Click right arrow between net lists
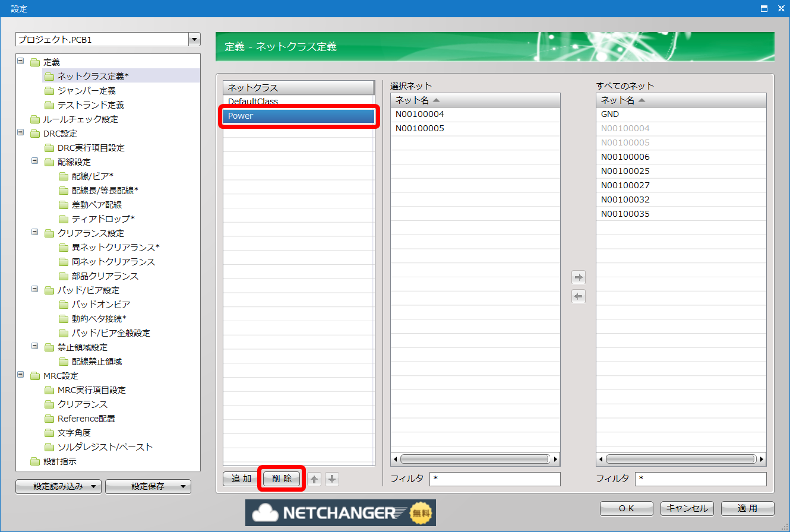This screenshot has height=532, width=790. 579,277
